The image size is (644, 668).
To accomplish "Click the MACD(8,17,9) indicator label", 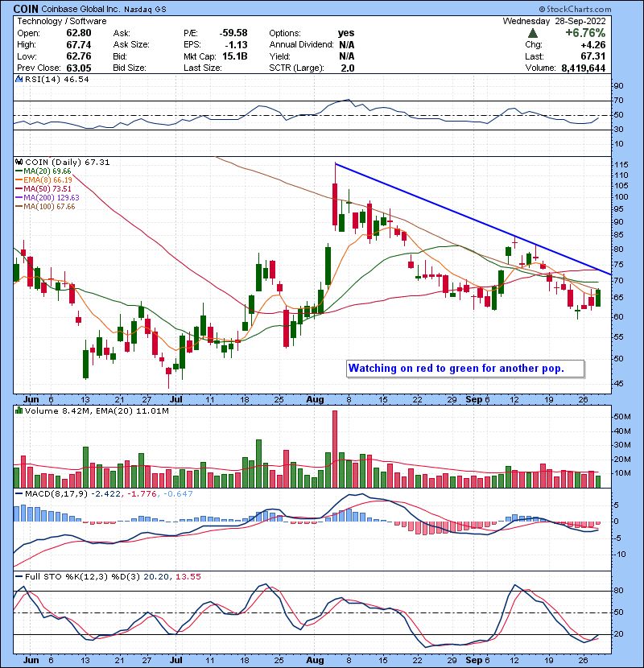I will tap(56, 494).
